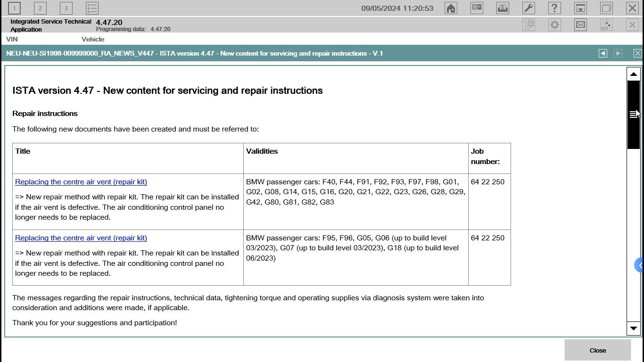This screenshot has height=362, width=644.
Task: Click 'The following new documents' sentence
Action: 135,129
